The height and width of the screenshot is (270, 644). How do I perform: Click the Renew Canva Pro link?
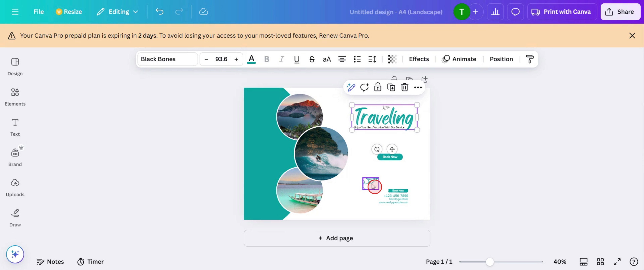pos(344,36)
